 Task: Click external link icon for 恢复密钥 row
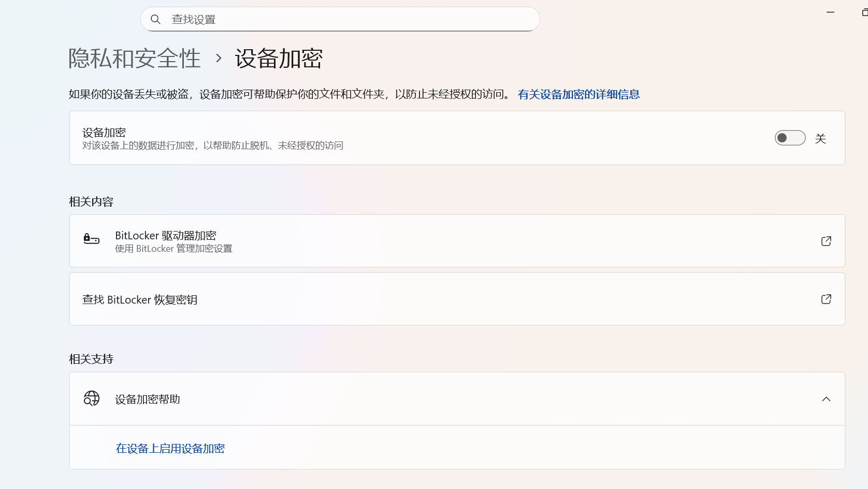click(826, 299)
